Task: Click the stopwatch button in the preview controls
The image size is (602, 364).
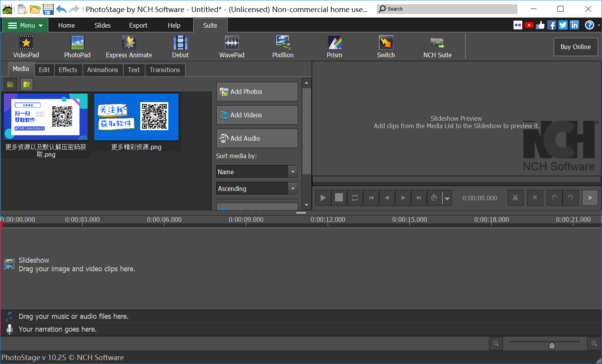Action: [434, 198]
